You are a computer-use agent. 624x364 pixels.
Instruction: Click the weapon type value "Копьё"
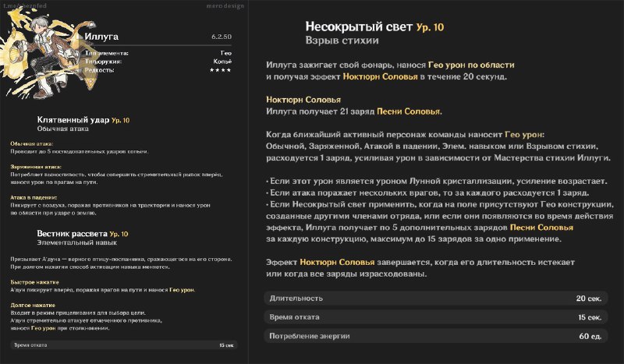pyautogui.click(x=222, y=62)
